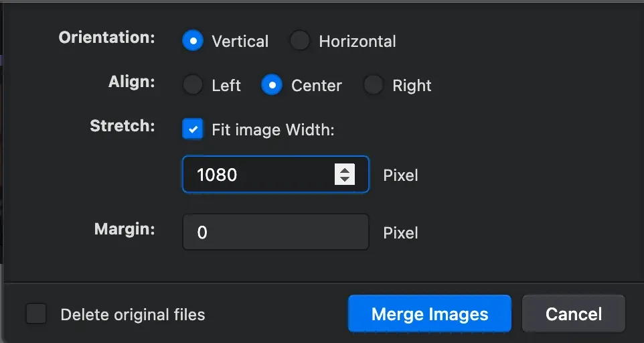Click the Delete original files text label

pos(133,315)
